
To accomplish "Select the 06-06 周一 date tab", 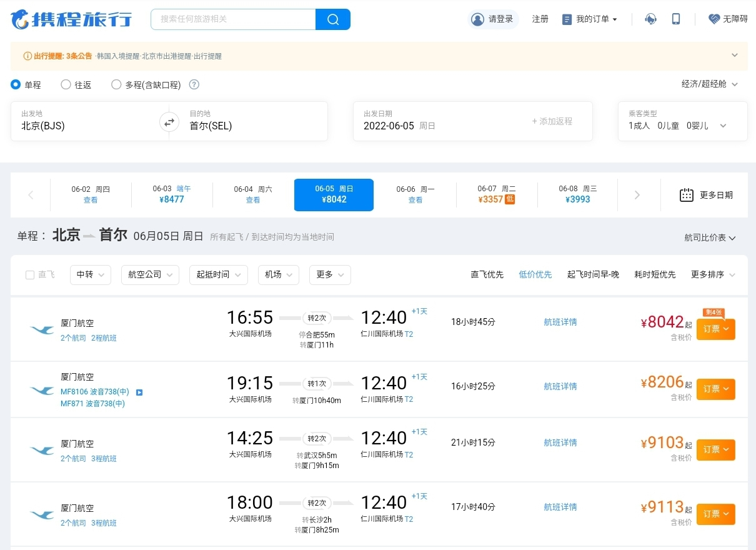I will (415, 195).
